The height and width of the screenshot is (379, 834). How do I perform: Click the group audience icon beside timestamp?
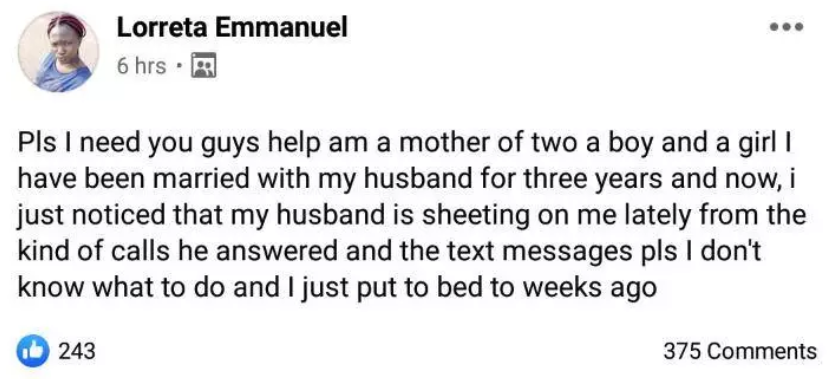[x=203, y=66]
